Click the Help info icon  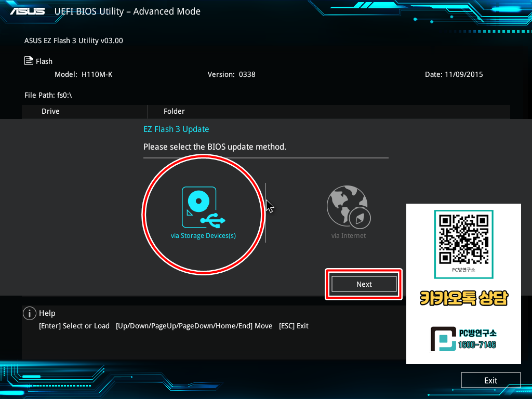point(30,313)
